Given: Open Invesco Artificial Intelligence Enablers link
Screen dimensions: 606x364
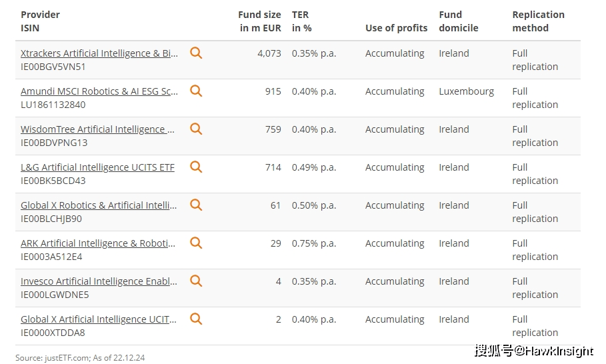Looking at the screenshot, I should [x=99, y=281].
